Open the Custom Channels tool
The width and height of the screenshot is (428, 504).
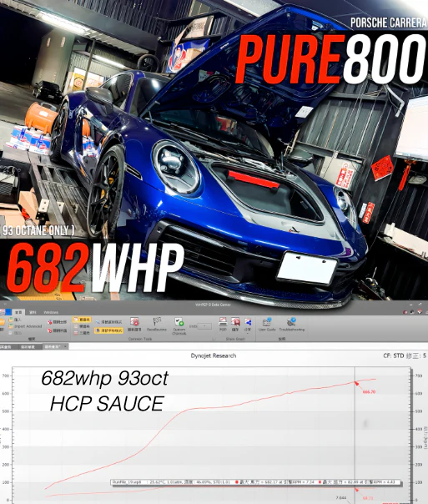[x=179, y=325]
